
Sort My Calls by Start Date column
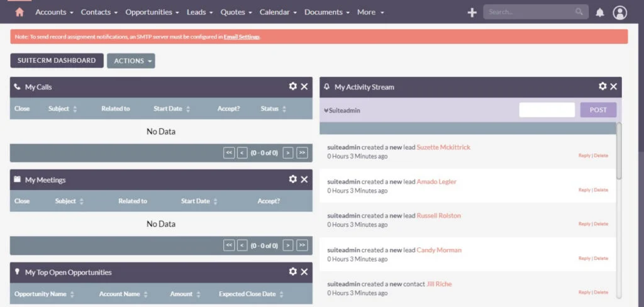pos(172,108)
